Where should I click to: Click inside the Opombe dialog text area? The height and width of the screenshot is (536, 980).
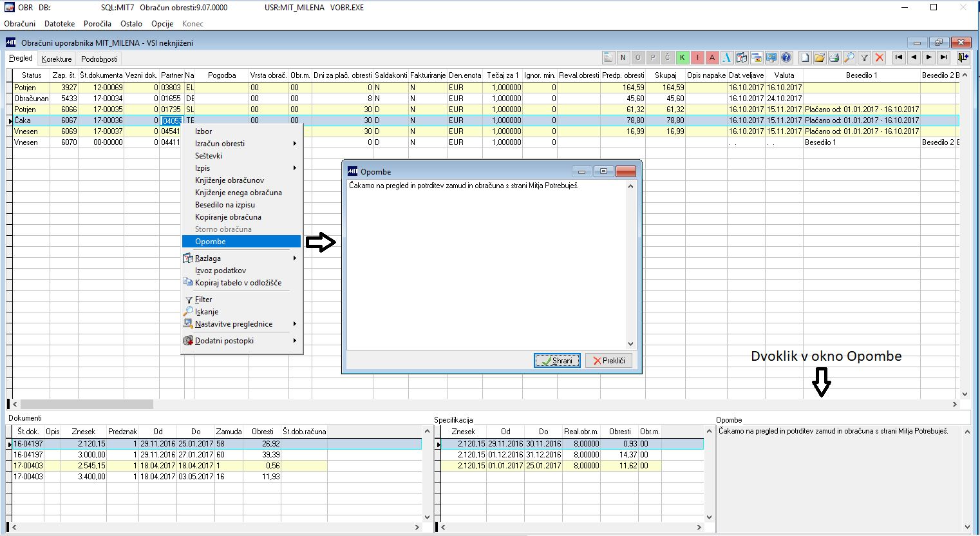pyautogui.click(x=486, y=264)
